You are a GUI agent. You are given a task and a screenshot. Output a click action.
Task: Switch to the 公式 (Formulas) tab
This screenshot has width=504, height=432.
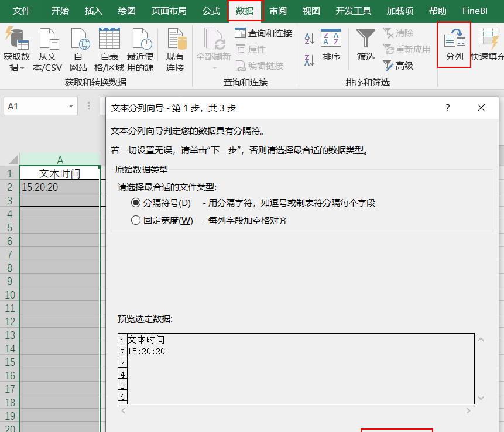point(211,11)
